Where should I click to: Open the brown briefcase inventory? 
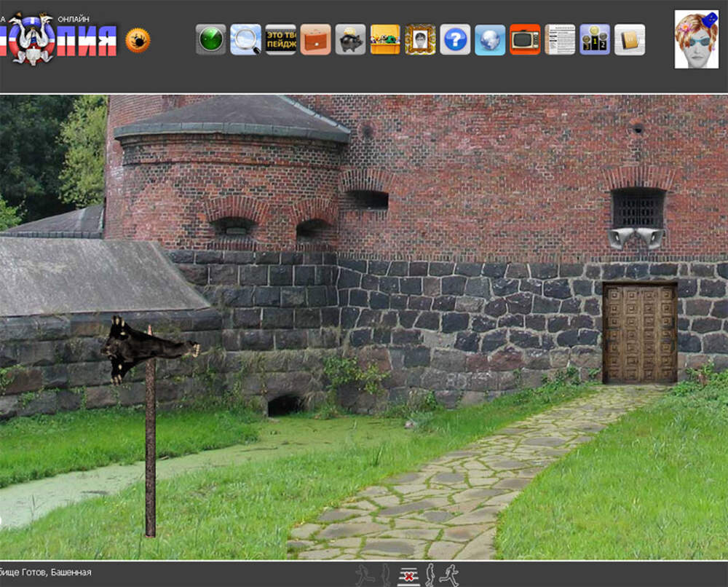pyautogui.click(x=315, y=39)
